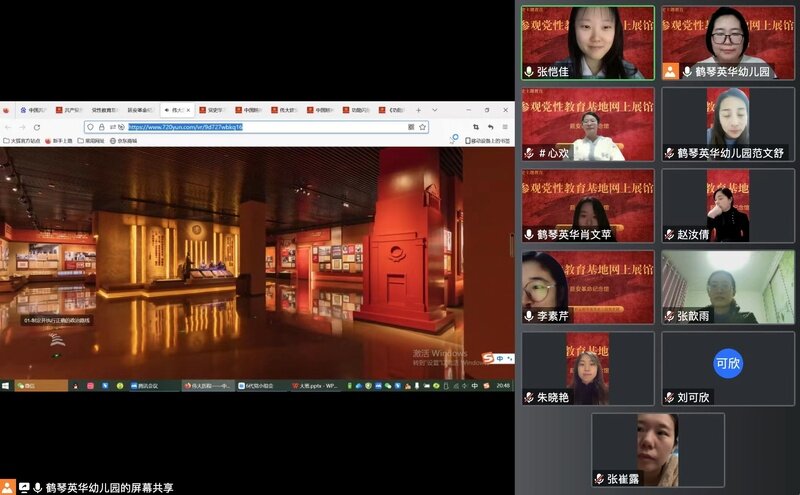Click the padlock site info icon
This screenshot has width=800, height=495.
(x=102, y=127)
